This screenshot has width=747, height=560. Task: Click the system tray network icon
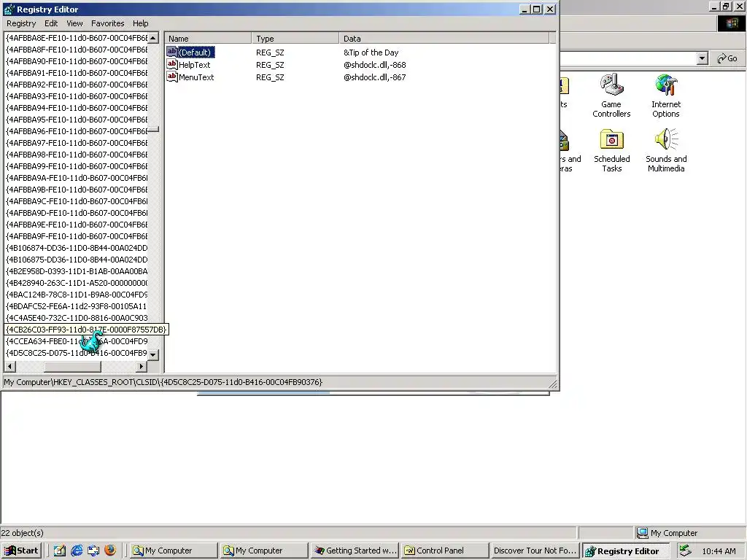coord(684,551)
